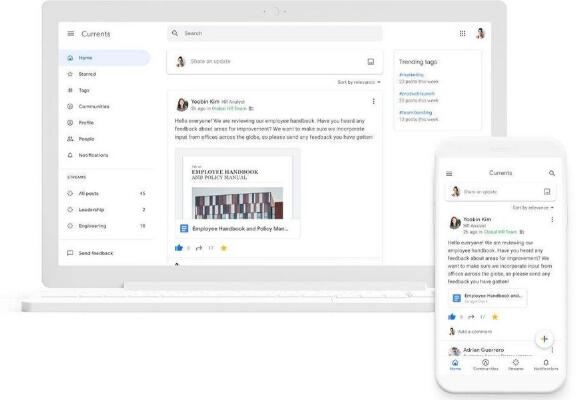Click the image attach icon in laptop share box
Image resolution: width=580 pixels, height=400 pixels.
(371, 62)
